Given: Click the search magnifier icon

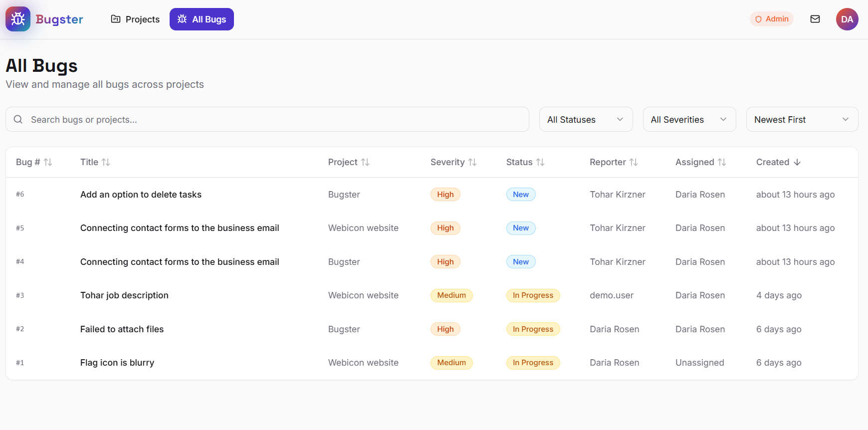Looking at the screenshot, I should pyautogui.click(x=18, y=119).
